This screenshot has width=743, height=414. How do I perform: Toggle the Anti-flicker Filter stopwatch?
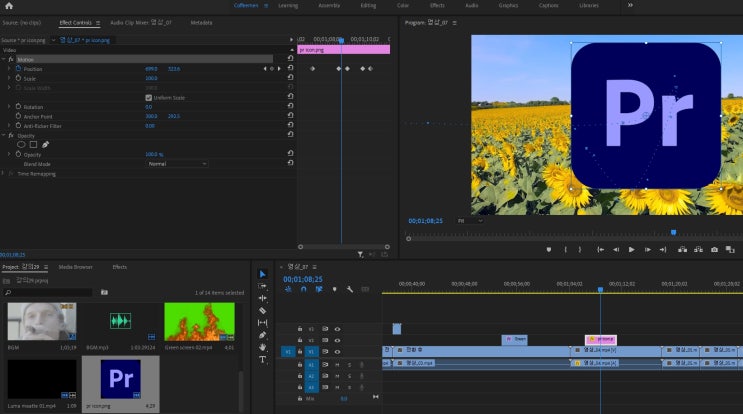(x=18, y=126)
